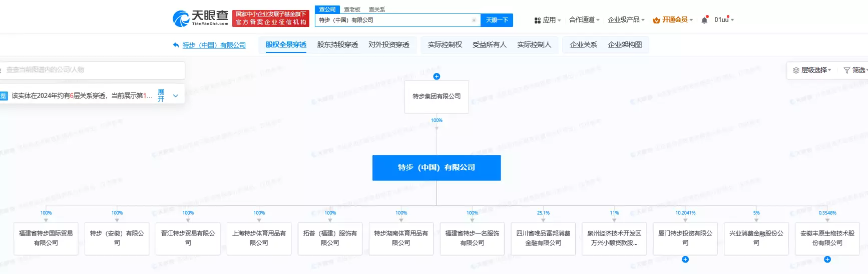Open the 应用 apps dropdown
Image resolution: width=868 pixels, height=274 pixels.
coord(548,20)
